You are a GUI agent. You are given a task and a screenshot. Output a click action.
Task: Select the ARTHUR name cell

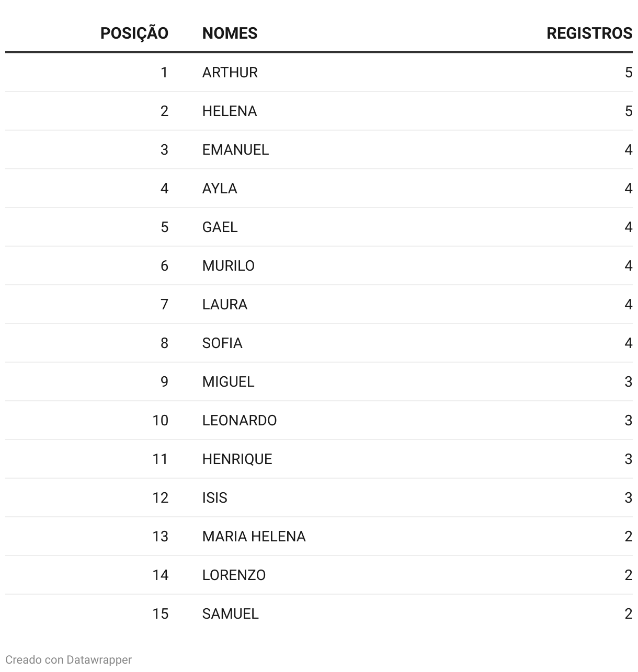coord(230,72)
